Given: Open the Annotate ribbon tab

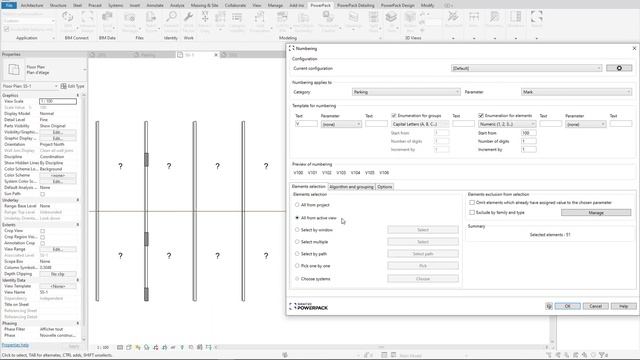Looking at the screenshot, I should (155, 5).
